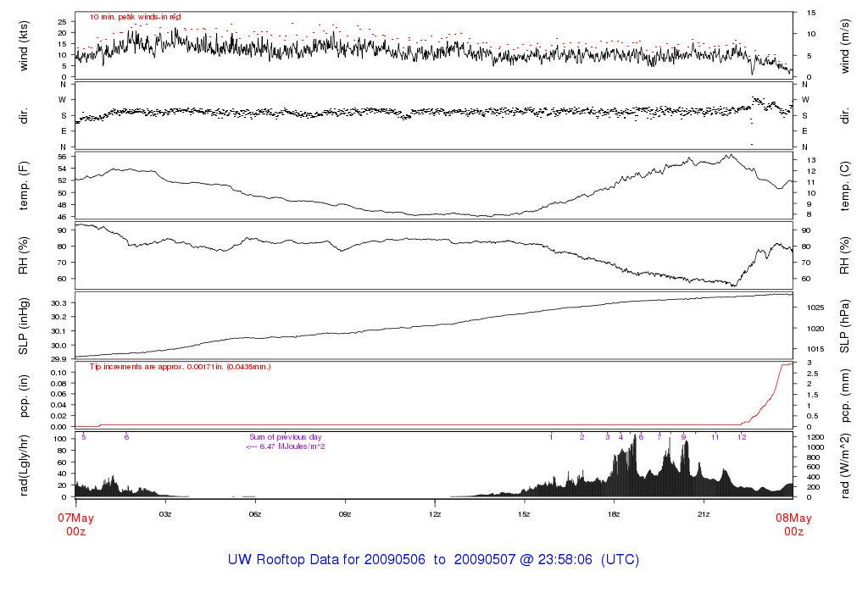
Task: Select the 03z time axis marker
Action: click(165, 513)
